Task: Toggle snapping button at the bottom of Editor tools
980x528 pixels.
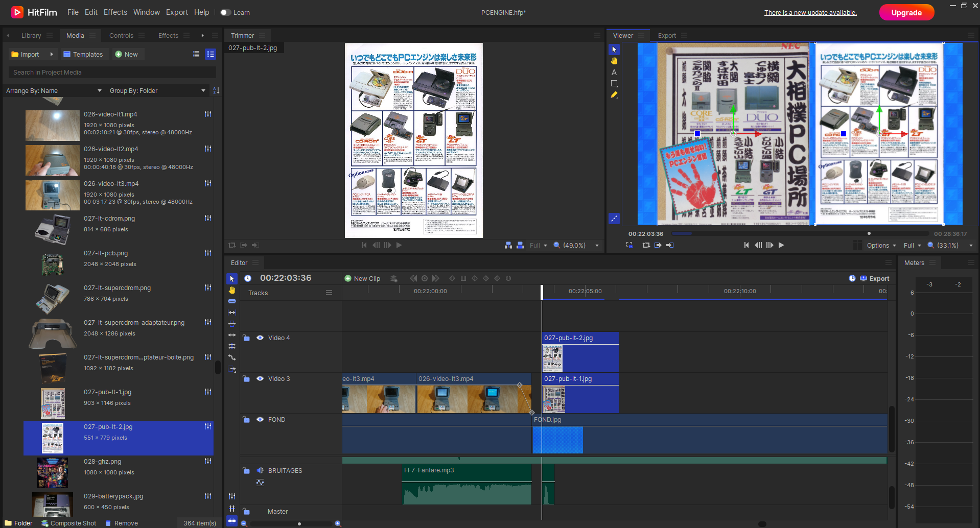Action: click(x=232, y=521)
